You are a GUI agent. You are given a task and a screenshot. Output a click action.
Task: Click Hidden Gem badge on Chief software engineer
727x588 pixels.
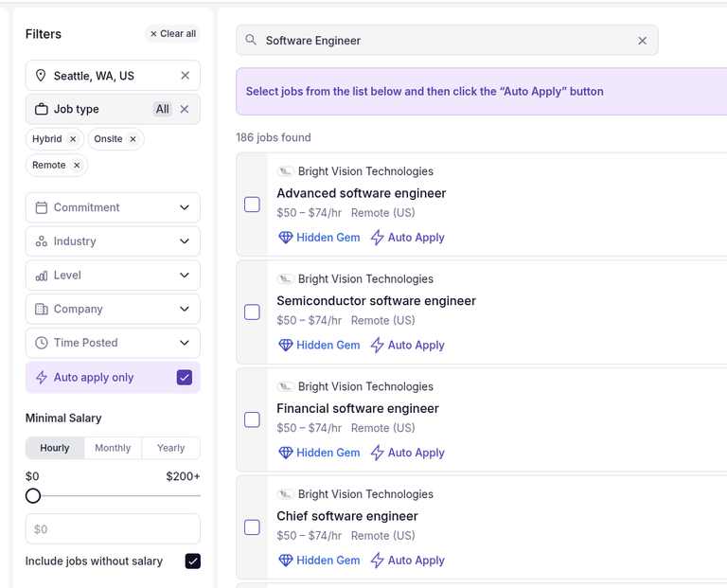319,561
